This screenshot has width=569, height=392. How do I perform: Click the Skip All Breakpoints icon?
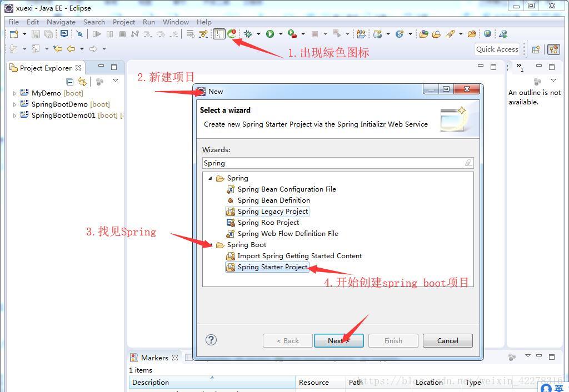pyautogui.click(x=80, y=34)
